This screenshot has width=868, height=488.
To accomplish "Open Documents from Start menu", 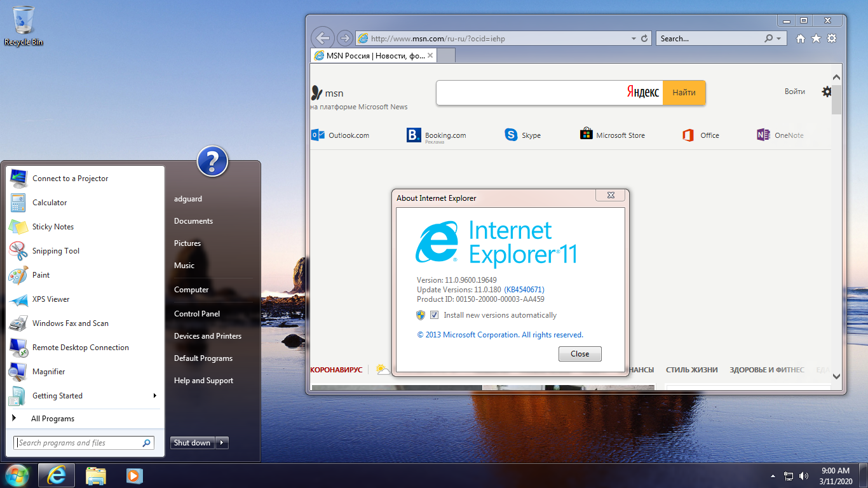I will (x=193, y=221).
